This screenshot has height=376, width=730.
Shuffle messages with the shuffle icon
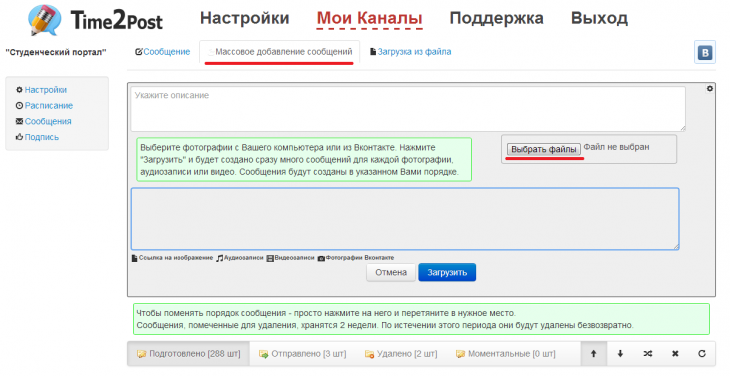(648, 354)
